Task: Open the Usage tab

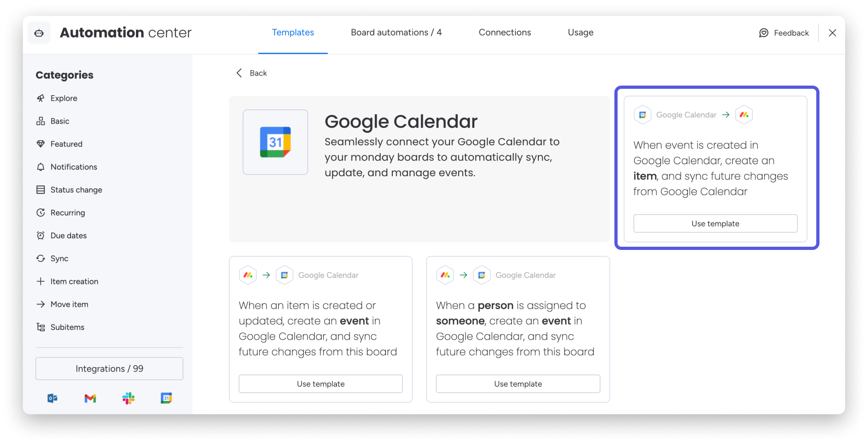Action: pos(580,32)
